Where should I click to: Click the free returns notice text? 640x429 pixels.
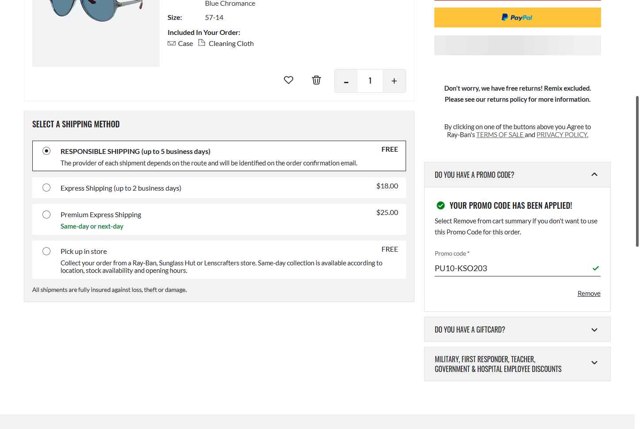[x=517, y=94]
